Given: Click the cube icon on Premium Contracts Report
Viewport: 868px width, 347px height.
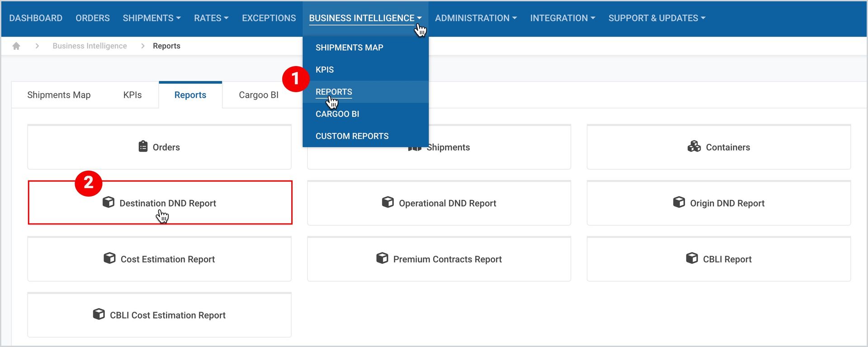Looking at the screenshot, I should (382, 258).
